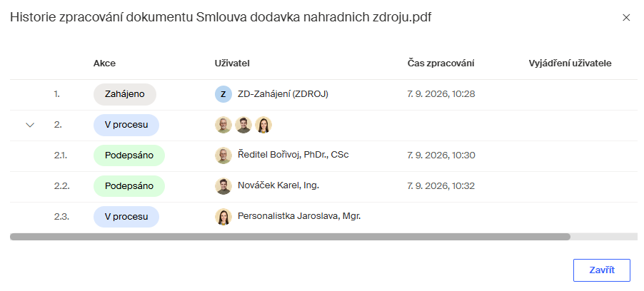The width and height of the screenshot is (644, 291).
Task: Click Personalistka Jaroslava's avatar photo
Action: pyautogui.click(x=223, y=217)
